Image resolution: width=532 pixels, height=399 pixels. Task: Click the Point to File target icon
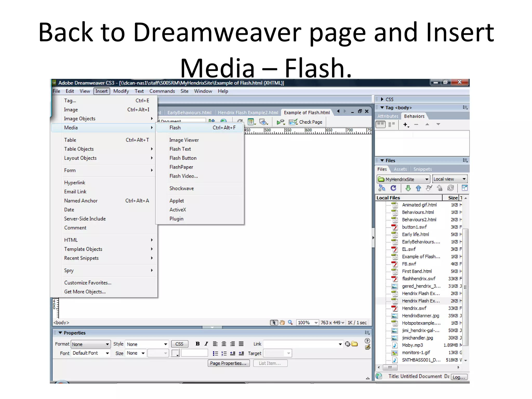click(348, 344)
